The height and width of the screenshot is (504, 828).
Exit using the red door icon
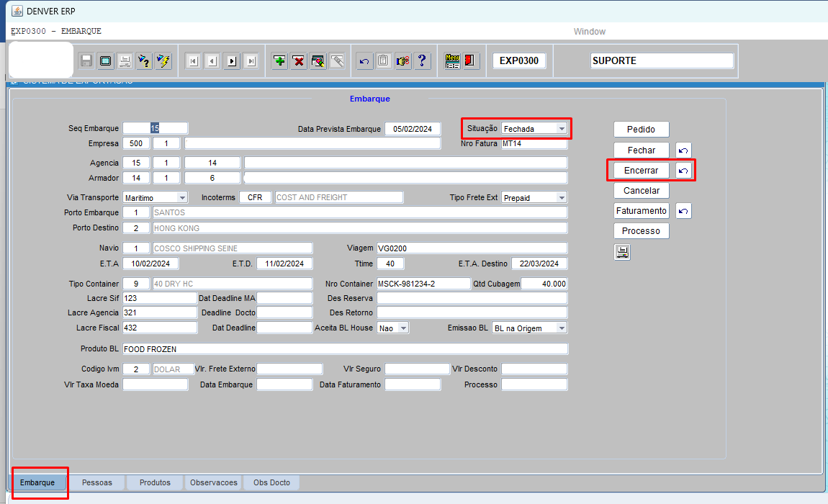coord(469,61)
